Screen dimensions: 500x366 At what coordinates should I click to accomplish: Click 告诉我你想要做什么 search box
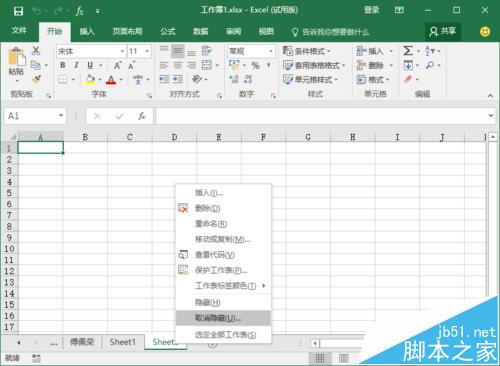pos(330,32)
